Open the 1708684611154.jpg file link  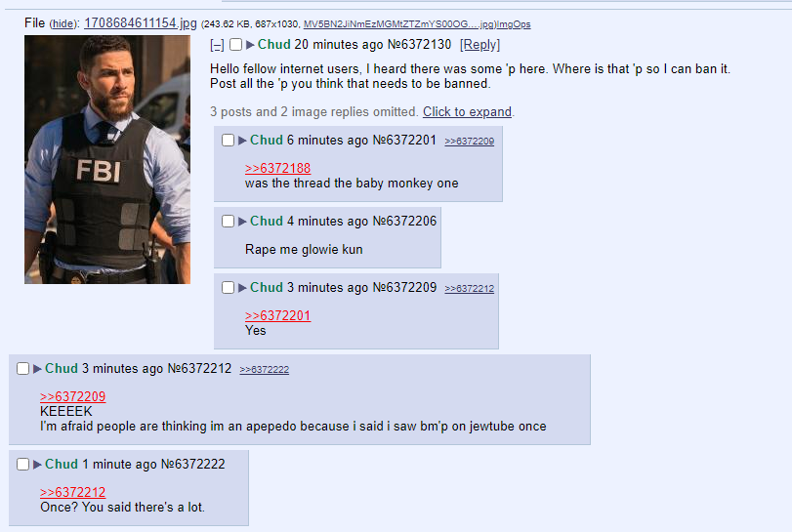click(x=141, y=23)
